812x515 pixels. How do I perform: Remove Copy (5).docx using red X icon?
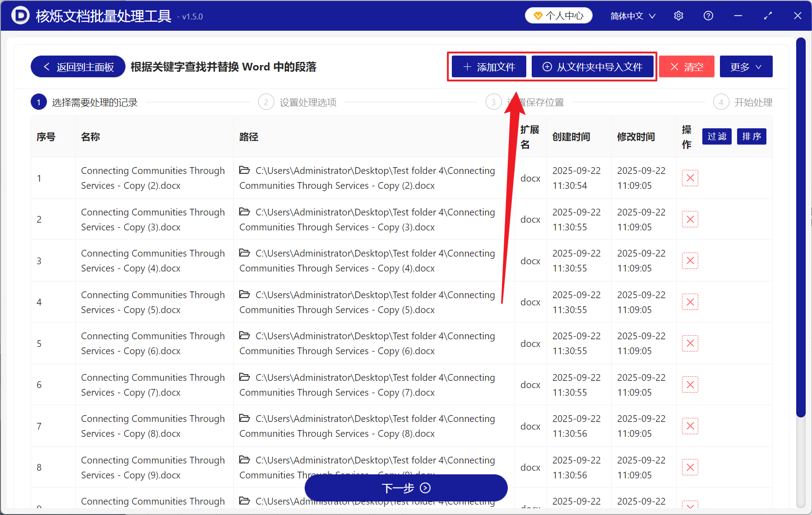point(690,302)
